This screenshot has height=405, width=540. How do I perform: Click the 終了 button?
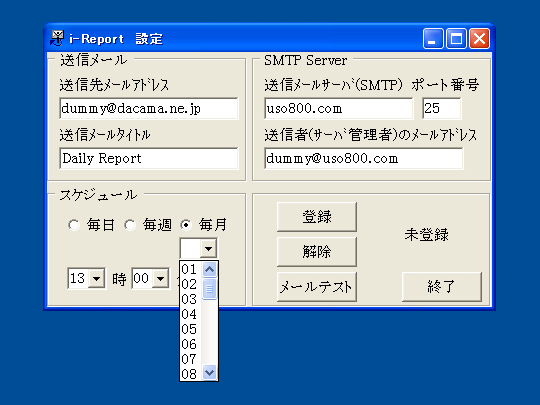point(442,287)
